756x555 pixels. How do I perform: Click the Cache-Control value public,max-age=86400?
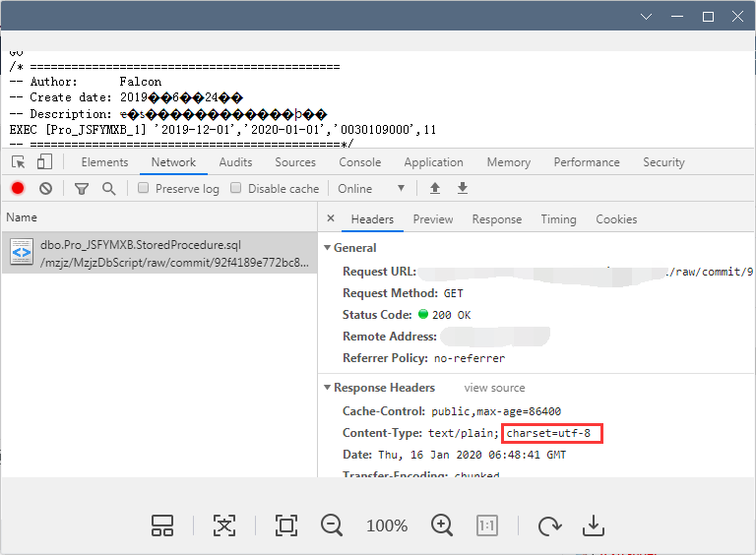pos(496,411)
